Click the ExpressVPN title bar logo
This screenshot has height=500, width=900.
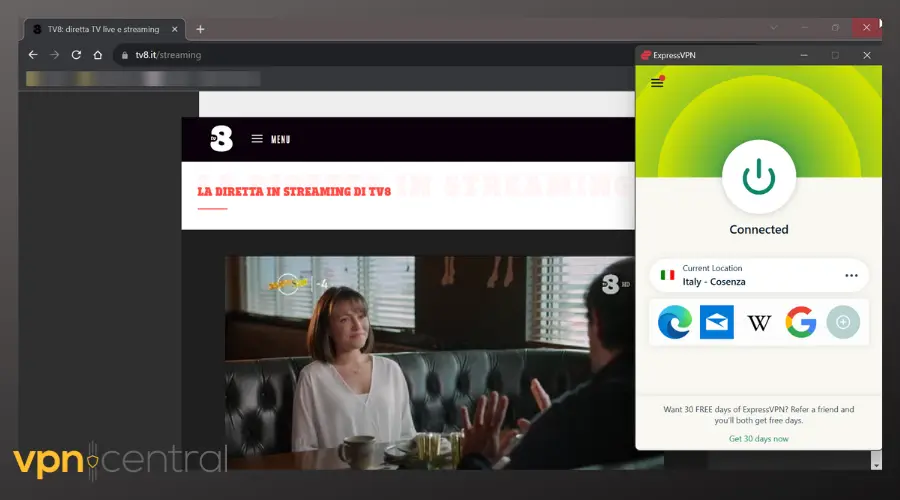(x=646, y=55)
